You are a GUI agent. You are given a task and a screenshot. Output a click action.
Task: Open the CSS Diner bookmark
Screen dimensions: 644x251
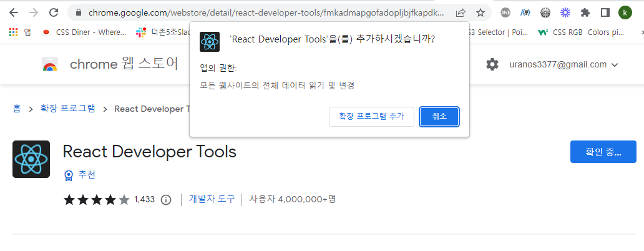pos(84,32)
